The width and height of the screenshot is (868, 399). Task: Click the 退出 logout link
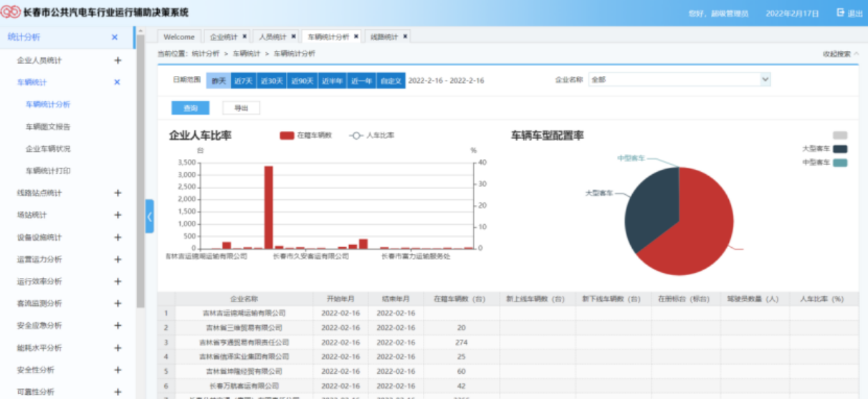pos(855,13)
